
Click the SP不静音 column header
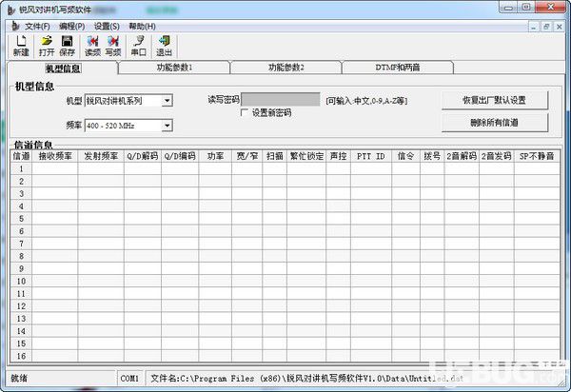tap(537, 156)
